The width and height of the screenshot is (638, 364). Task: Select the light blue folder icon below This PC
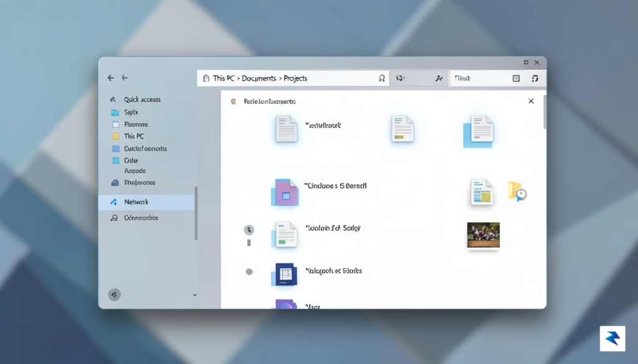point(115,149)
